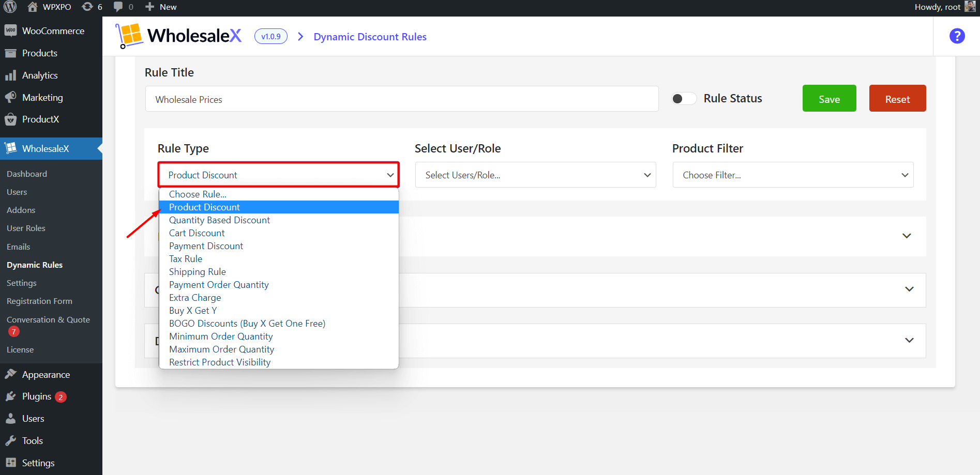
Task: Select Minimum Order Quantity option
Action: (x=279, y=336)
